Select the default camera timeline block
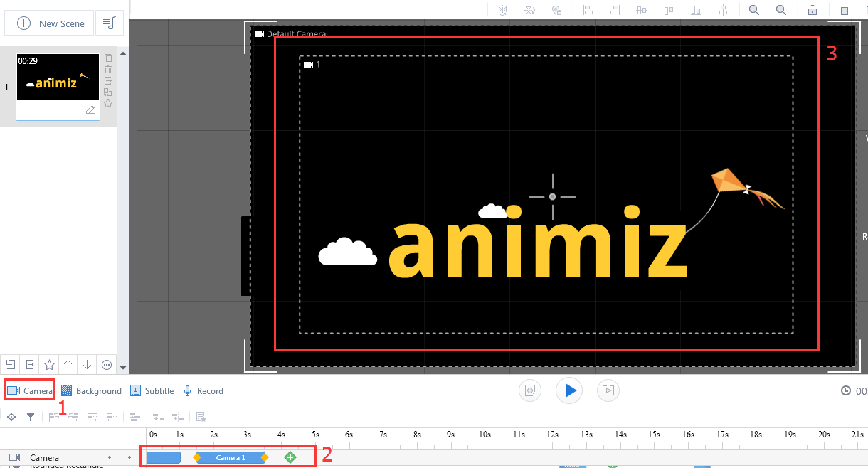Image resolution: width=868 pixels, height=468 pixels. click(163, 457)
